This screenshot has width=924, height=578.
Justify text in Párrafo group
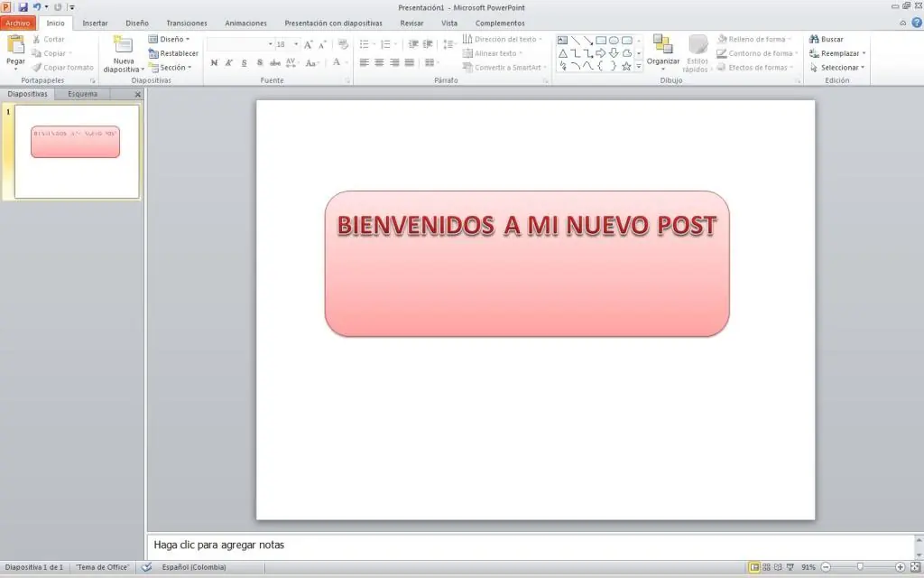409,62
